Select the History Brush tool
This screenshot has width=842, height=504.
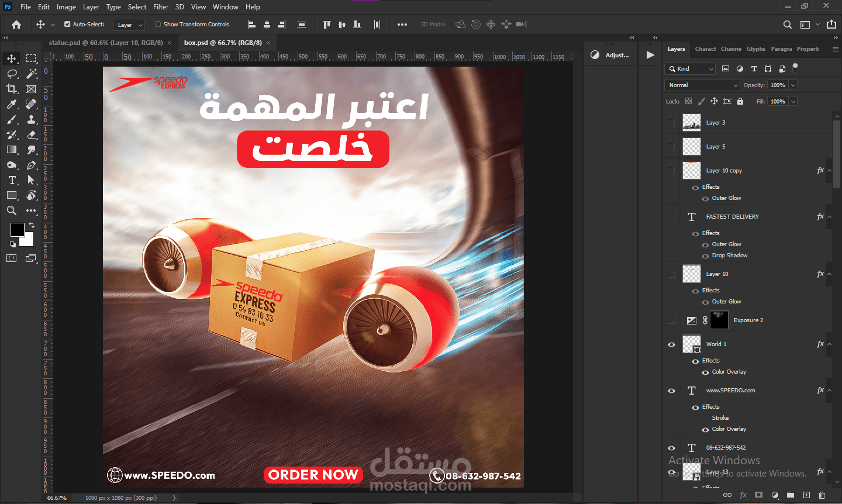(x=12, y=134)
